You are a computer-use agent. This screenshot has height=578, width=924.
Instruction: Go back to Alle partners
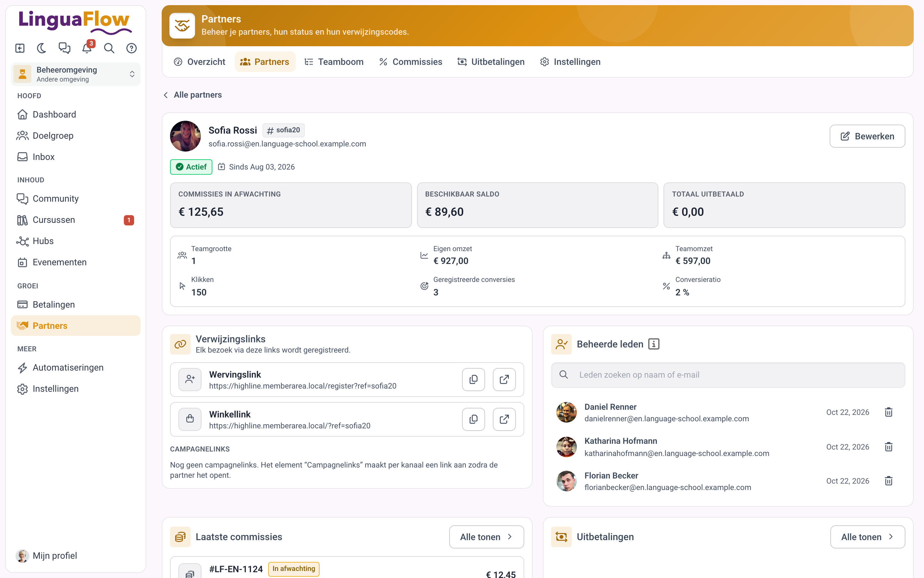193,95
